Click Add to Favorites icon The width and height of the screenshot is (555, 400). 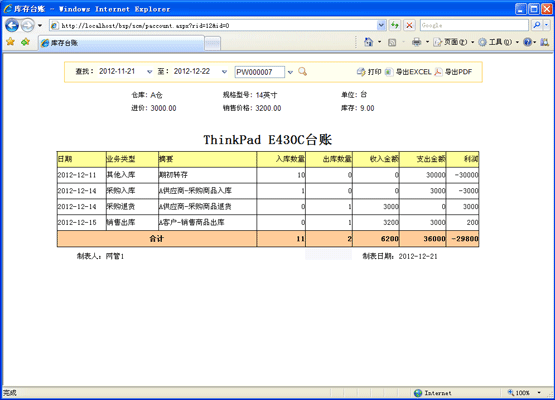coord(25,42)
